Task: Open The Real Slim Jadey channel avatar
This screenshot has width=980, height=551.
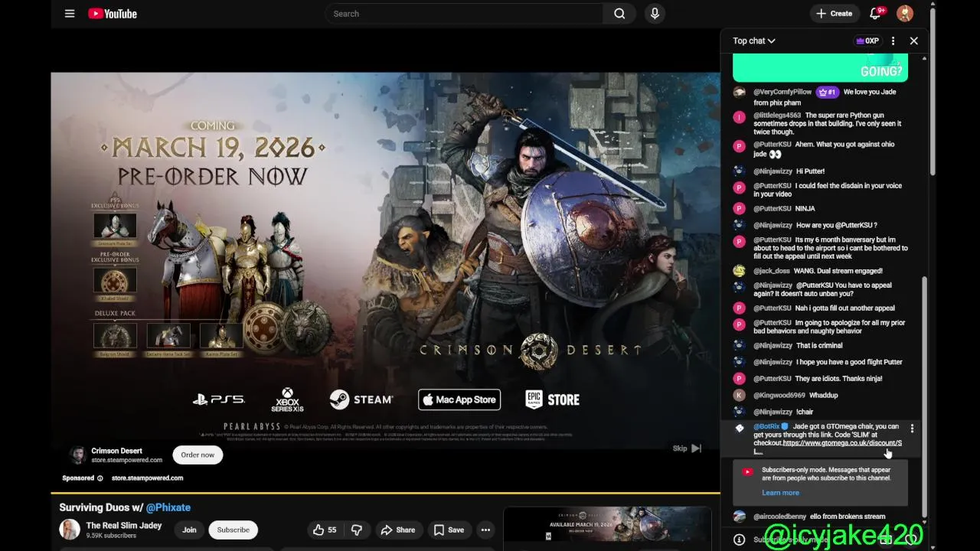Action: [70, 530]
